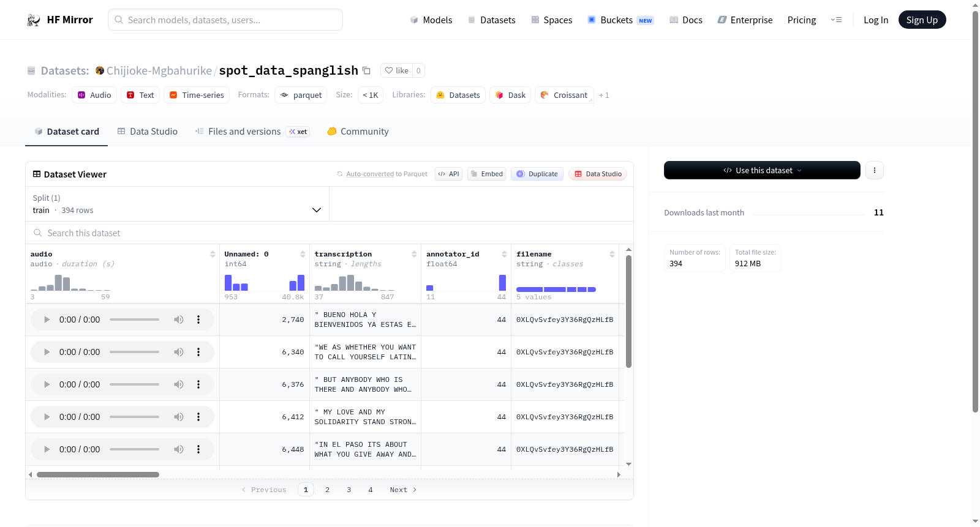980x527 pixels.
Task: Mute the audio in the 6,340 row
Action: (x=179, y=352)
